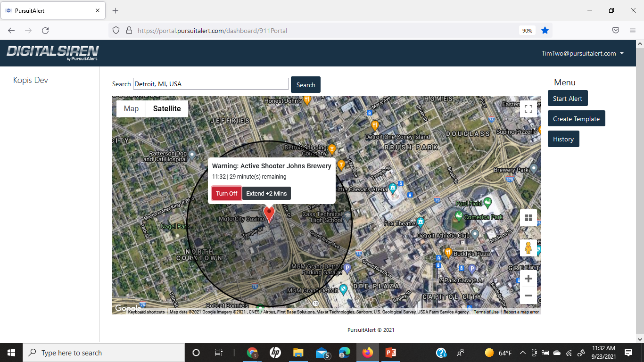This screenshot has width=644, height=362.
Task: Open the DigitalSiren logo home link
Action: [53, 53]
